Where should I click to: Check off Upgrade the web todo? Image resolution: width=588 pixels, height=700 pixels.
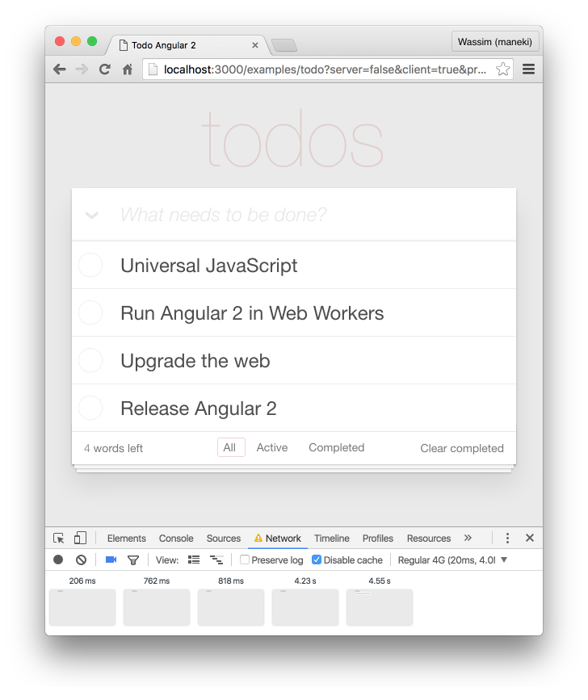tap(90, 360)
